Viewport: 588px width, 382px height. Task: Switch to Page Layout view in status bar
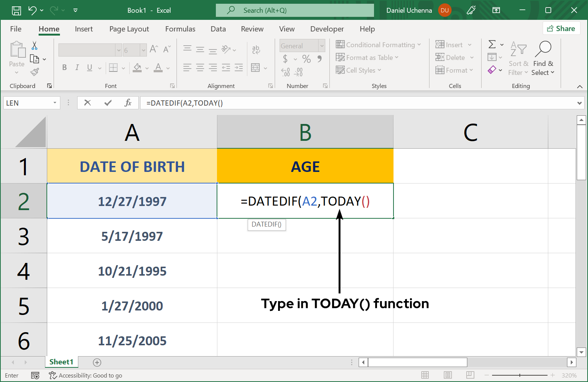(x=447, y=375)
